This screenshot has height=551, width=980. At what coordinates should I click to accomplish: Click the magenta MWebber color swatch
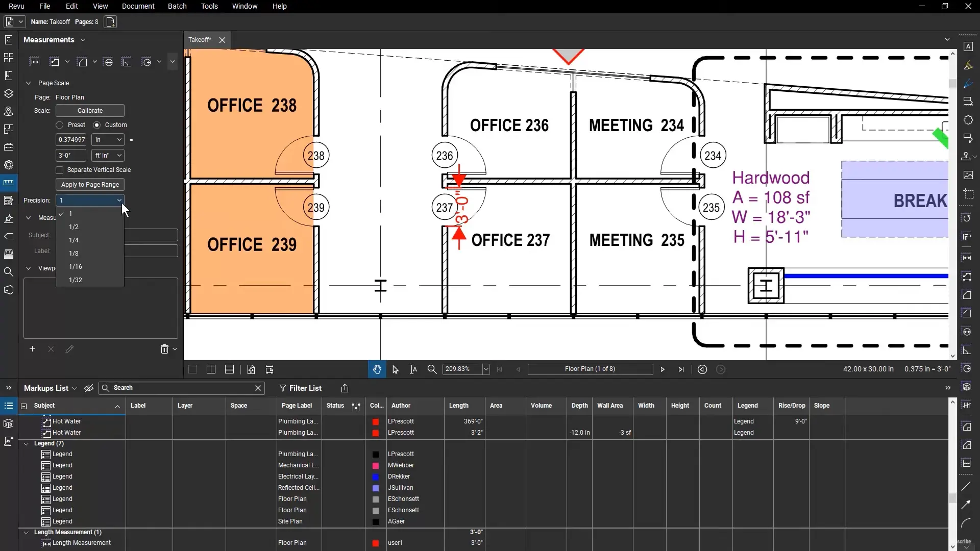click(x=376, y=466)
